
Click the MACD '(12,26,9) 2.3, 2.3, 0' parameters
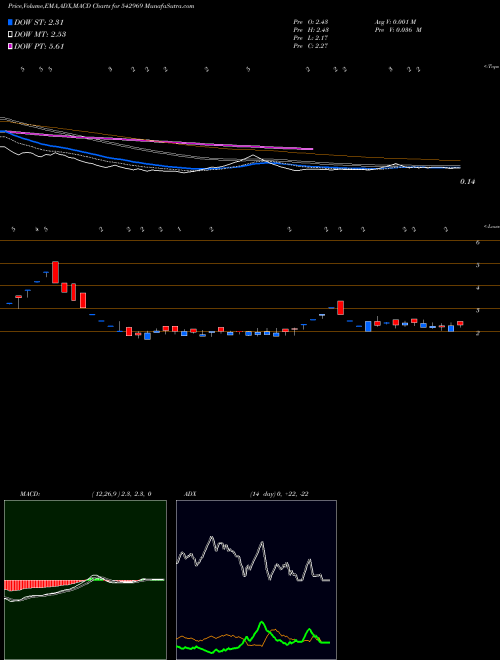click(121, 494)
